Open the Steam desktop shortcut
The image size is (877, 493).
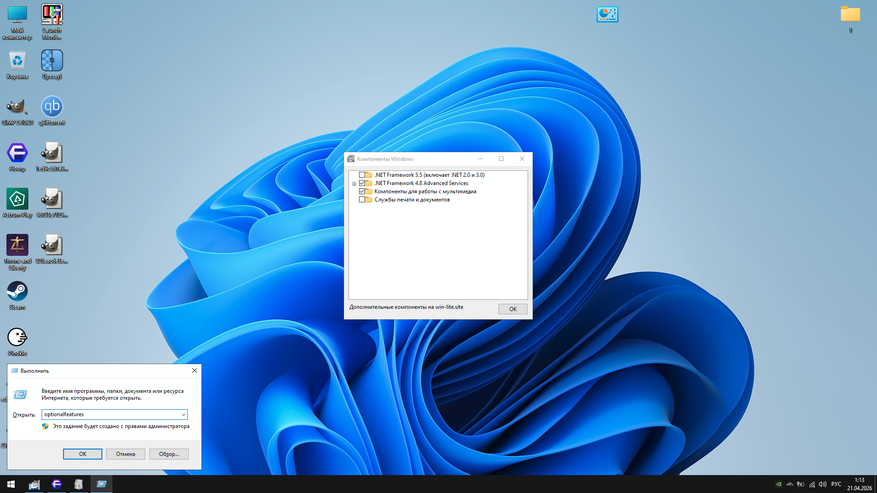click(x=17, y=291)
